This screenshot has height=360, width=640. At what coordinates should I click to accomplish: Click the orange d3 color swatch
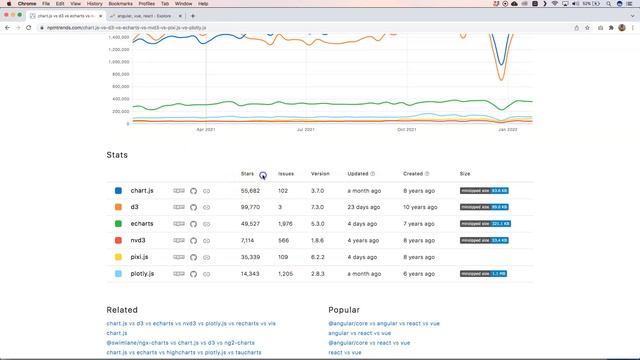(x=118, y=207)
